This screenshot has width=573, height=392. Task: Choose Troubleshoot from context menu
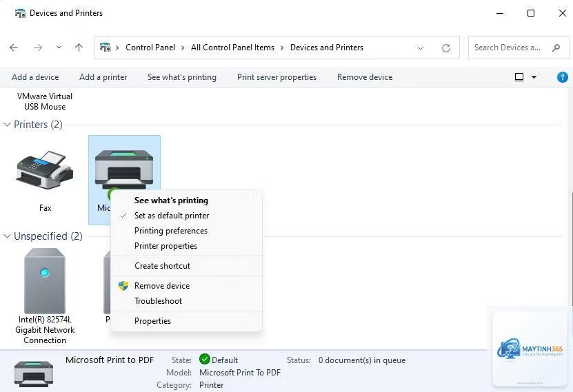click(x=158, y=301)
